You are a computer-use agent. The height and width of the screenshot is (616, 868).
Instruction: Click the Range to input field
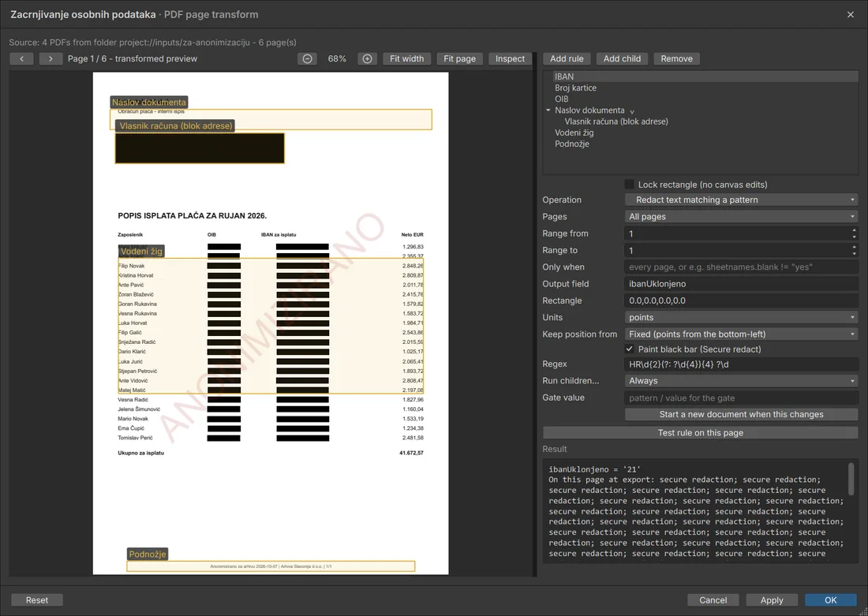[737, 250]
